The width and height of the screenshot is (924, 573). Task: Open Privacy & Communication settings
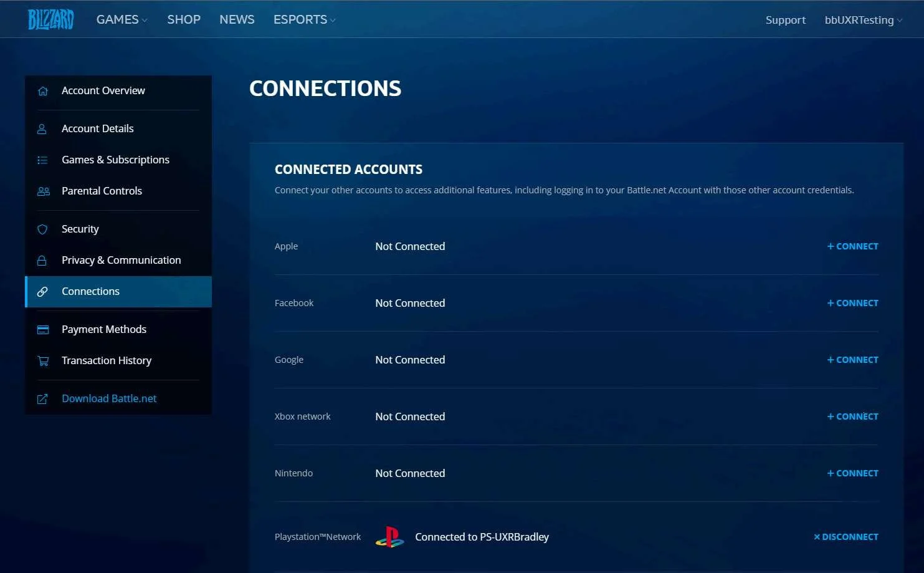(x=118, y=261)
